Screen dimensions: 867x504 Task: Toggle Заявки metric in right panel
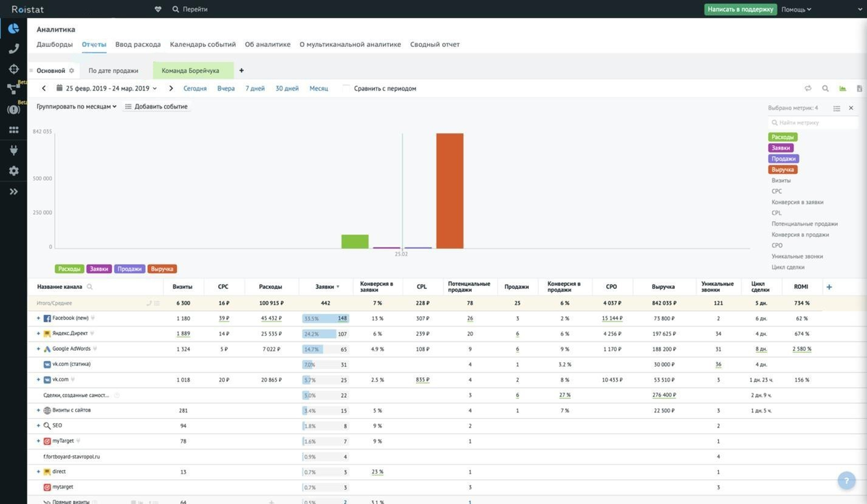pyautogui.click(x=781, y=148)
